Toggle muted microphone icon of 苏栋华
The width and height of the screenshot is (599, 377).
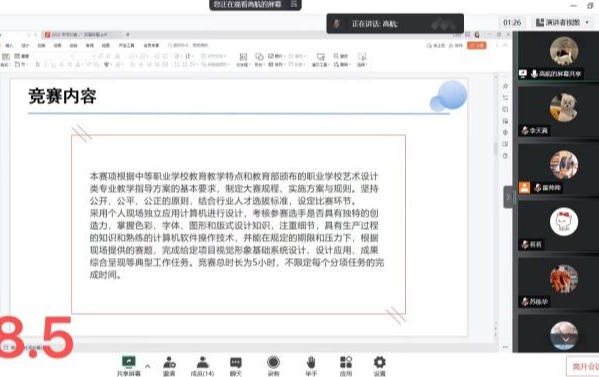525,302
